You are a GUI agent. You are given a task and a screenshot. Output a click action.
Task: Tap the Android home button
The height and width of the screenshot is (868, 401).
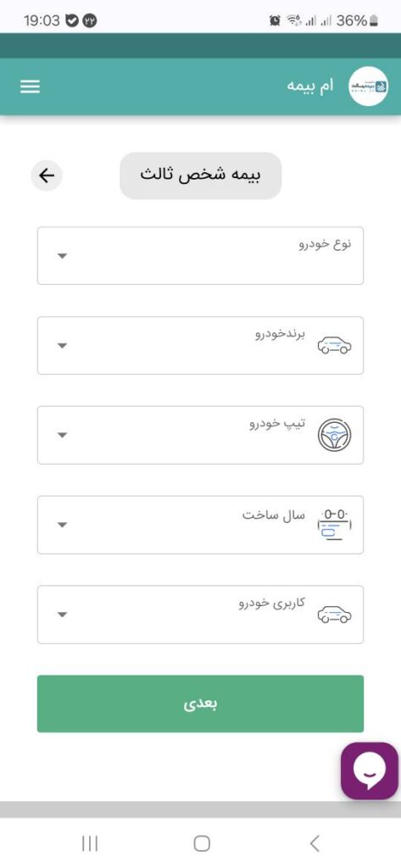tap(202, 843)
